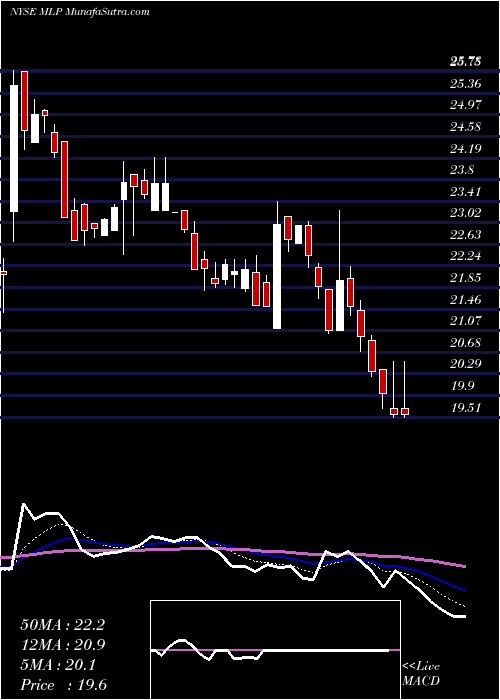Click the 23.02 price axis label
The image size is (500, 700).
[466, 213]
